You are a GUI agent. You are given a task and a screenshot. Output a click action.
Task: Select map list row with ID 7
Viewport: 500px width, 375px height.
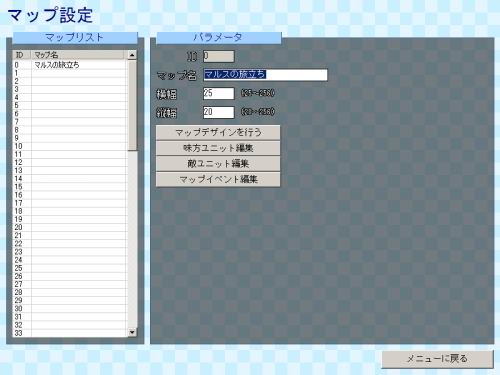[x=70, y=122]
